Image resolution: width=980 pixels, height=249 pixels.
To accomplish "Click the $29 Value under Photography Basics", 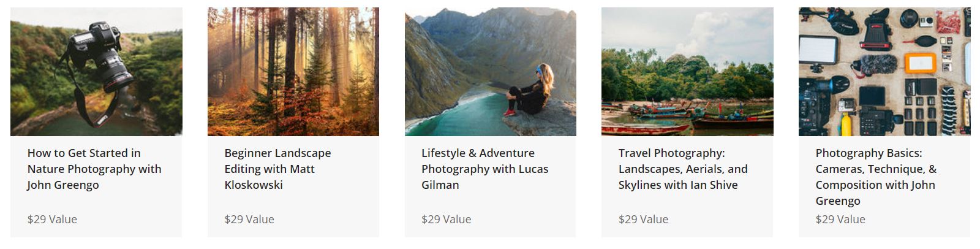I will 840,219.
